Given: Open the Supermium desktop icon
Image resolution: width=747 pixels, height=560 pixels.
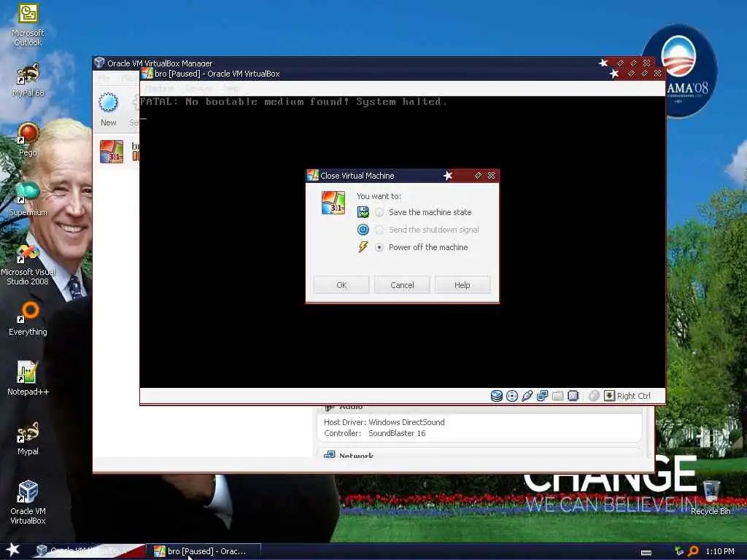Looking at the screenshot, I should tap(28, 199).
